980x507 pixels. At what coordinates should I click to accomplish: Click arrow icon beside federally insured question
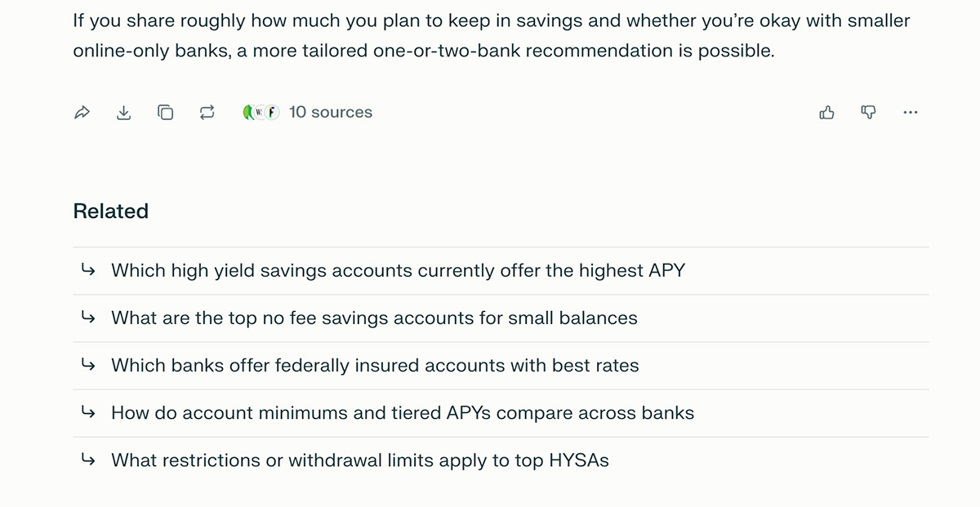click(x=88, y=365)
